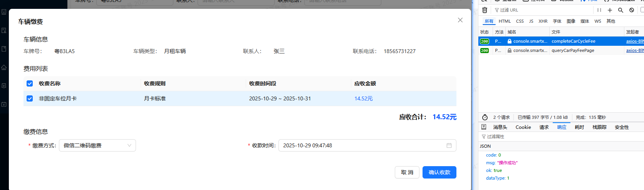Viewport: 644px width, 190px height.
Task: Open the 安全性 details tab
Action: [622, 127]
